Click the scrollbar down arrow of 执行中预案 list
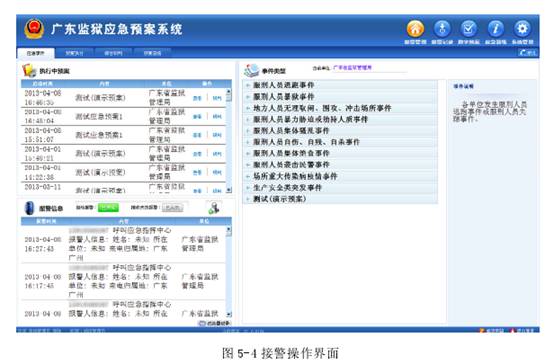 [x=229, y=190]
